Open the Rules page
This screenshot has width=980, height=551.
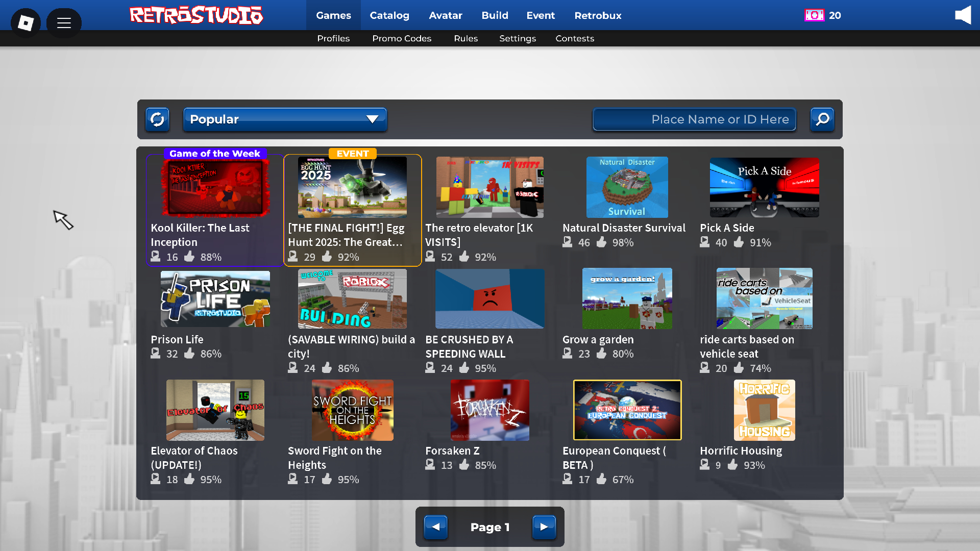(x=466, y=38)
